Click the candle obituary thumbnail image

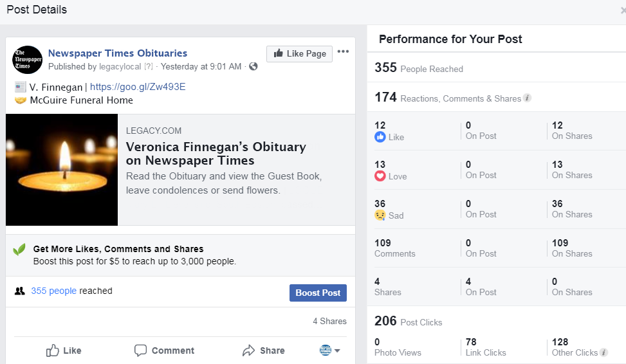pos(62,170)
